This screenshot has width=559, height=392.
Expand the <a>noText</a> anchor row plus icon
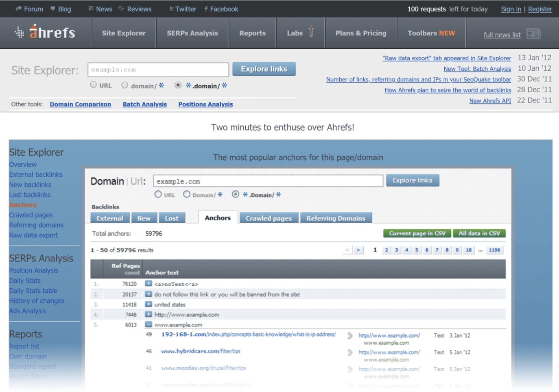[x=148, y=283]
